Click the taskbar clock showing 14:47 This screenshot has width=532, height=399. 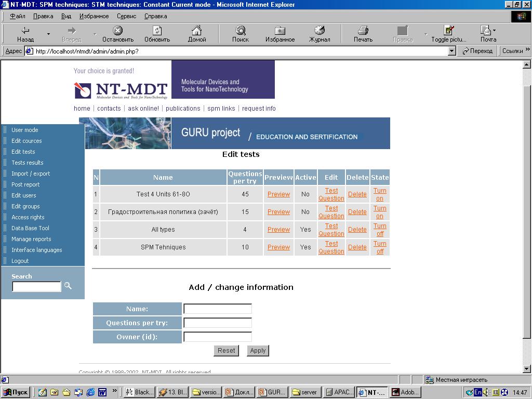coord(520,392)
